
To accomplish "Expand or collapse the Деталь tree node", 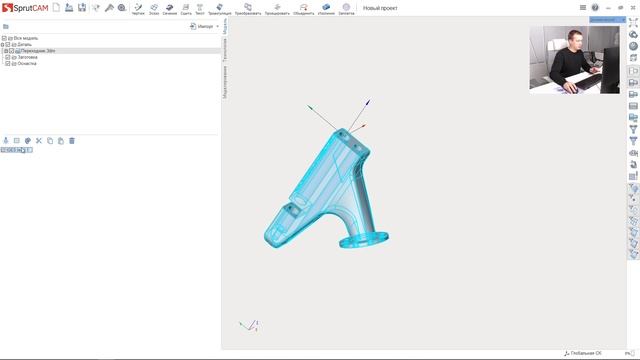I will coord(2,44).
